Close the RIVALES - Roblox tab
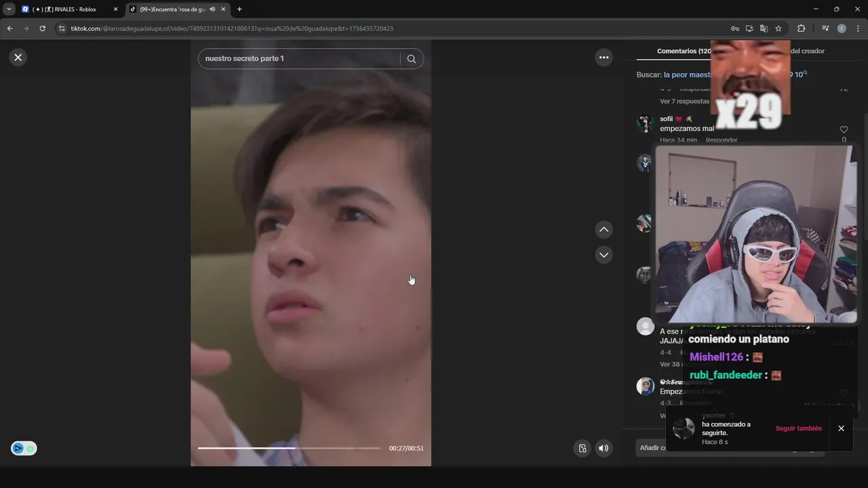The height and width of the screenshot is (488, 868). pos(115,9)
